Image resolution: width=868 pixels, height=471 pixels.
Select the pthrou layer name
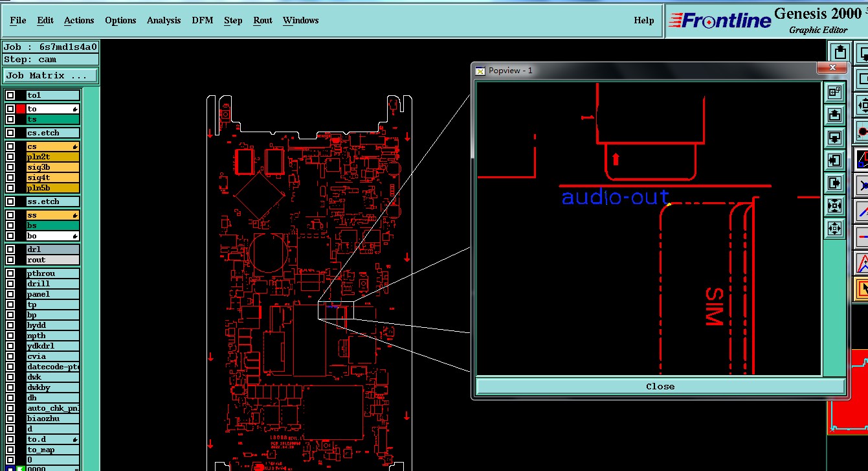(53, 273)
